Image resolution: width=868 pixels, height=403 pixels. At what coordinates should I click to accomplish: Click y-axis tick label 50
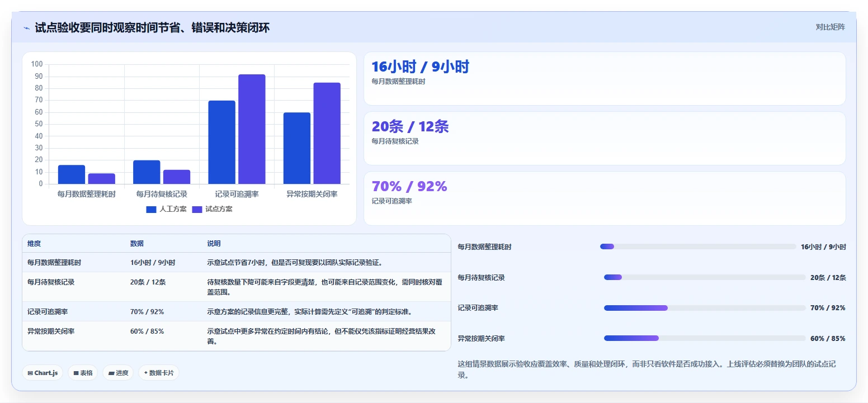(39, 124)
